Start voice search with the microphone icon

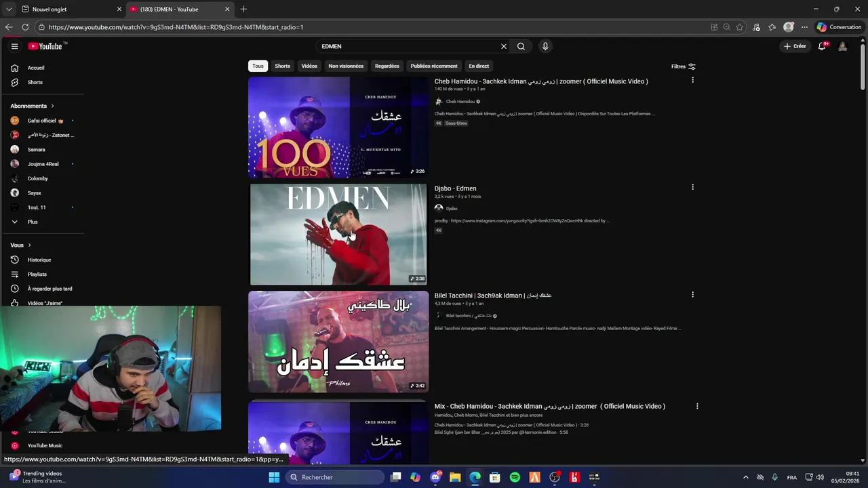click(x=545, y=46)
